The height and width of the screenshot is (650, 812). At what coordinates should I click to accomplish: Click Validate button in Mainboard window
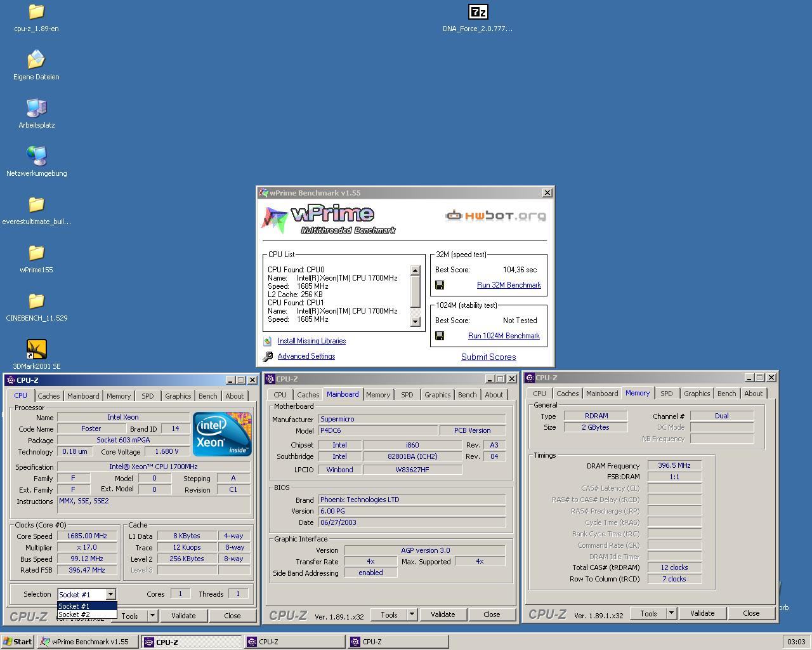(x=443, y=614)
